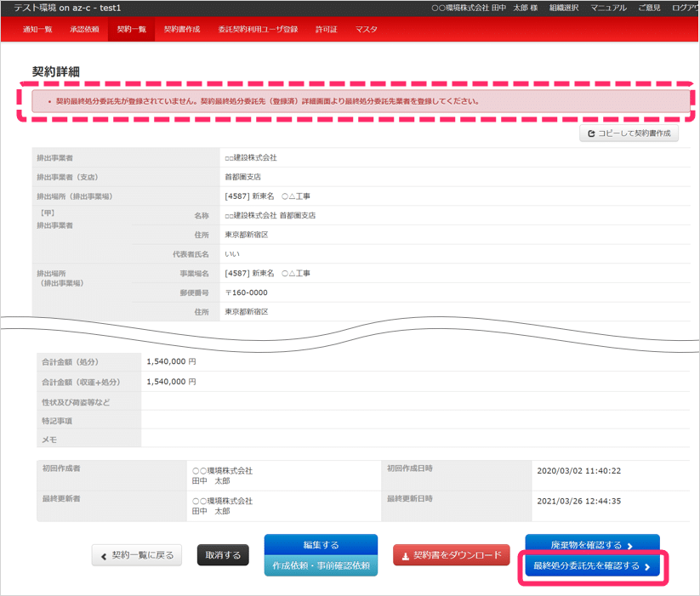Open 廃棄物を確認する
The image size is (700, 596).
(x=592, y=545)
